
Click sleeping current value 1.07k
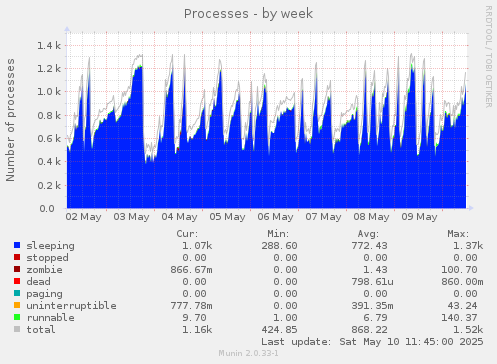(x=197, y=246)
